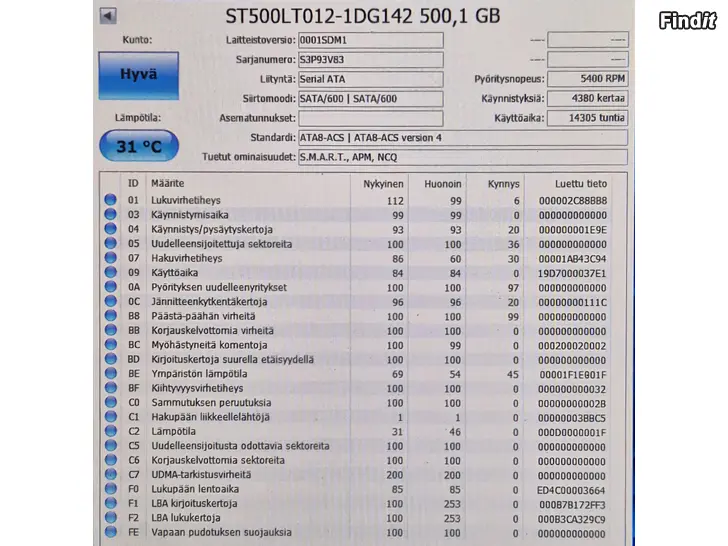Screen dimensions: 728x546
Task: Select the LBA kirjoituskertoja attribute name
Action: (x=194, y=503)
